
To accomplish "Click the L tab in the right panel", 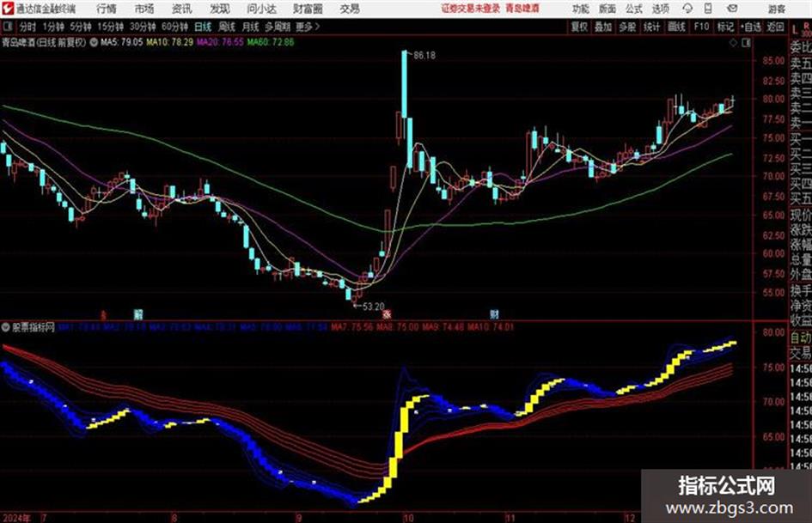I will [x=796, y=31].
